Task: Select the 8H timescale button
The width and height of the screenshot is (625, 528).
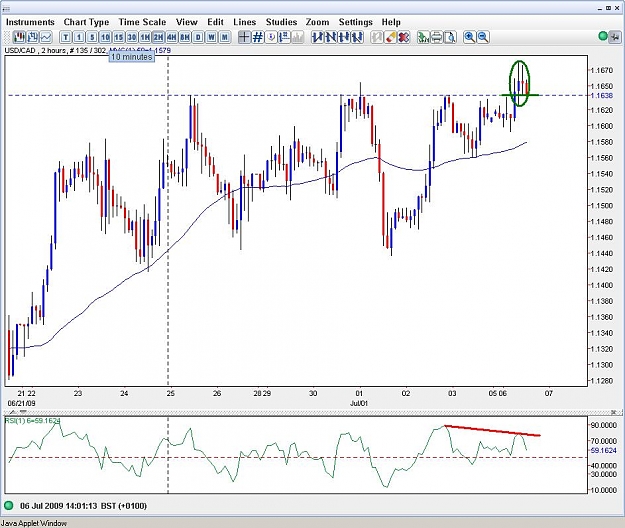Action: coord(185,37)
